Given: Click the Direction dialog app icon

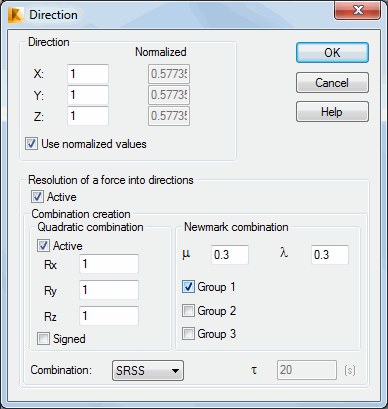Looking at the screenshot, I should (16, 15).
